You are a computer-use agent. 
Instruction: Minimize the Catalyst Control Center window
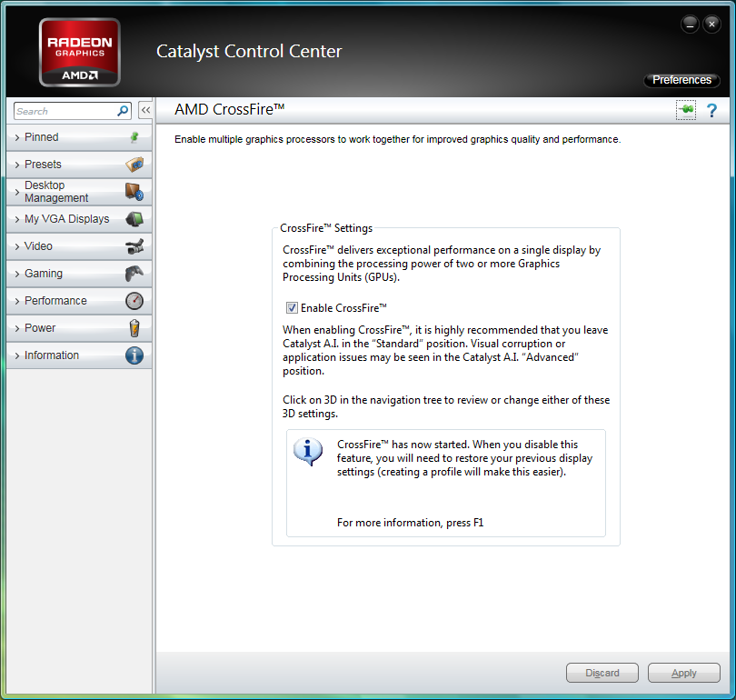pos(690,24)
